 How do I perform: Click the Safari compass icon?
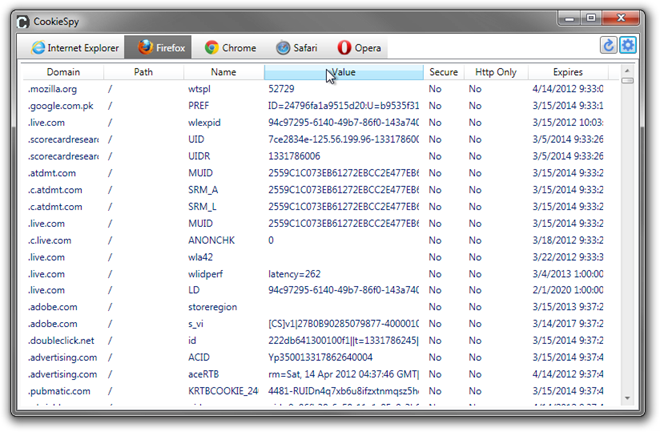pyautogui.click(x=283, y=48)
